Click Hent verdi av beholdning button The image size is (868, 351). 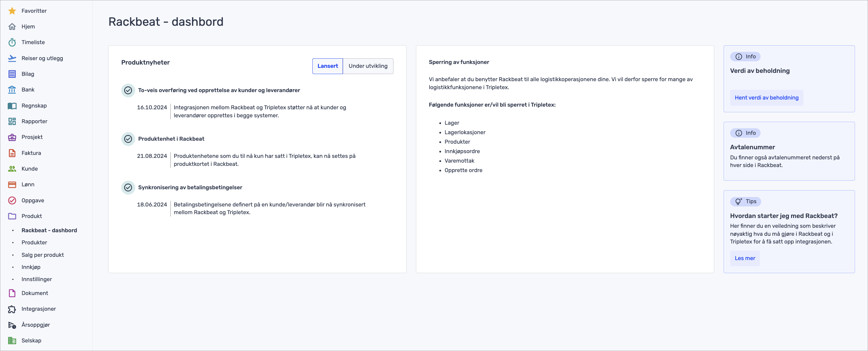pyautogui.click(x=767, y=98)
